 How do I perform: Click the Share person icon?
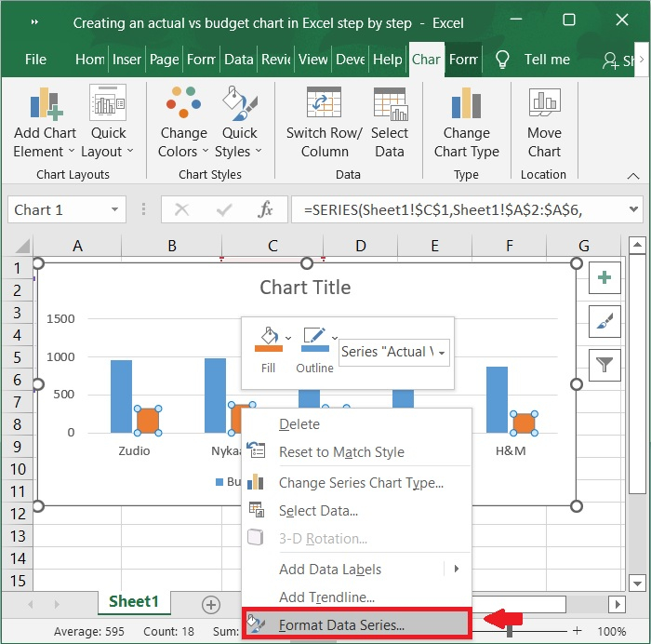click(610, 60)
